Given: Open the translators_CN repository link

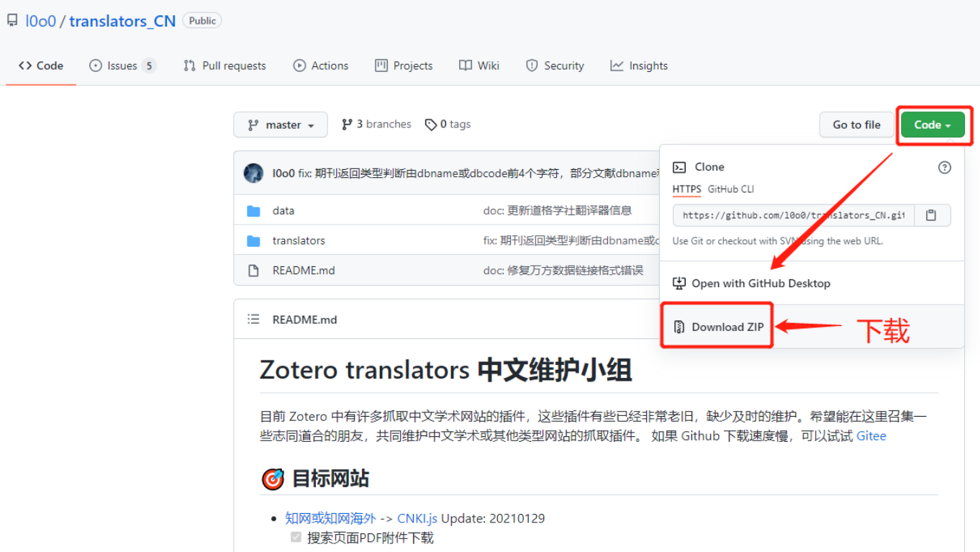Looking at the screenshot, I should [x=122, y=21].
